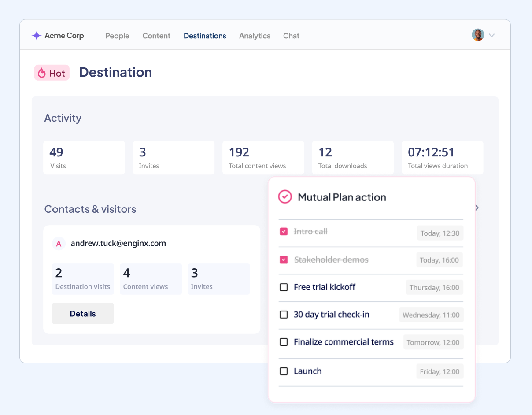This screenshot has width=532, height=415.
Task: Check the Free trial kickoff checkbox
Action: (x=284, y=287)
